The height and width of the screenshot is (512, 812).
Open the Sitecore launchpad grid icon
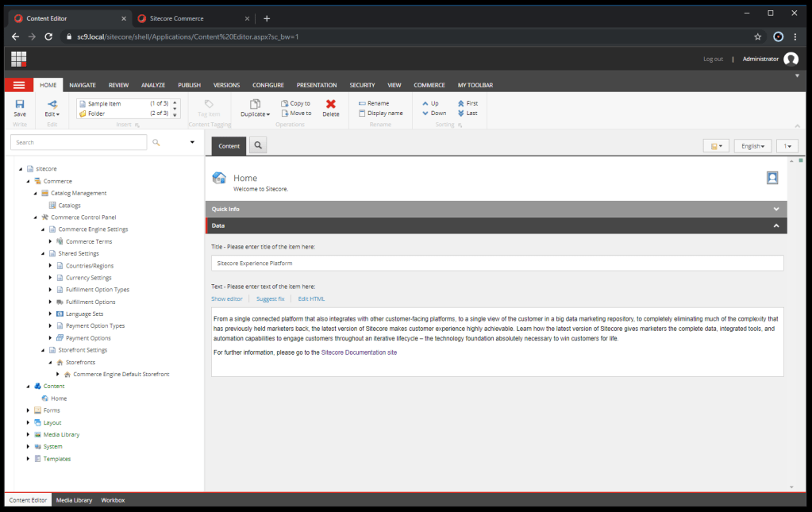pyautogui.click(x=19, y=59)
